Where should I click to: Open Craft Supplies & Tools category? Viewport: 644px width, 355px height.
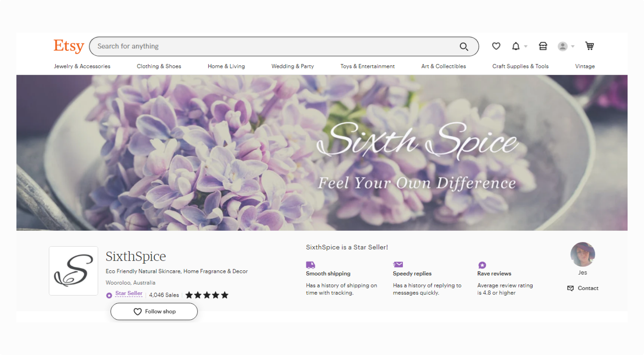point(520,66)
